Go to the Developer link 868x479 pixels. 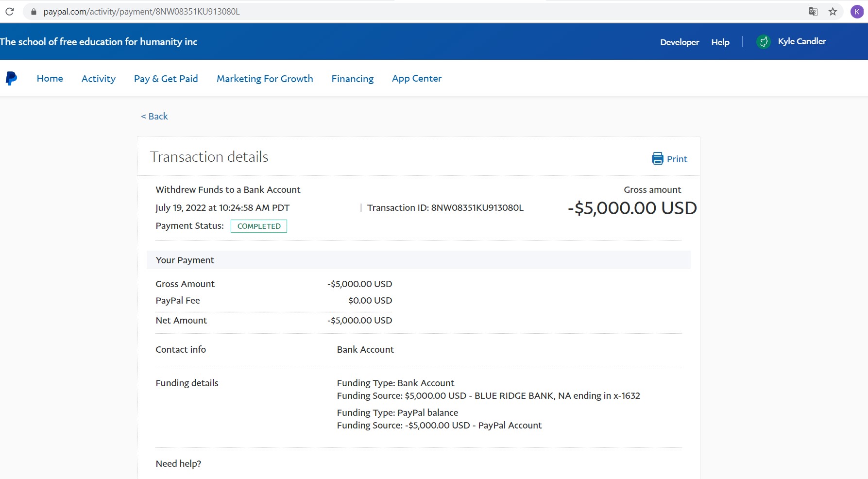680,42
